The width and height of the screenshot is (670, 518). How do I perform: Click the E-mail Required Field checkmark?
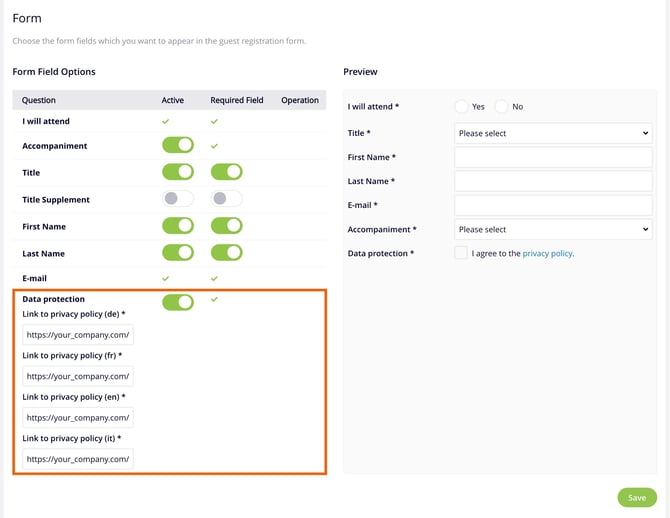pos(214,278)
